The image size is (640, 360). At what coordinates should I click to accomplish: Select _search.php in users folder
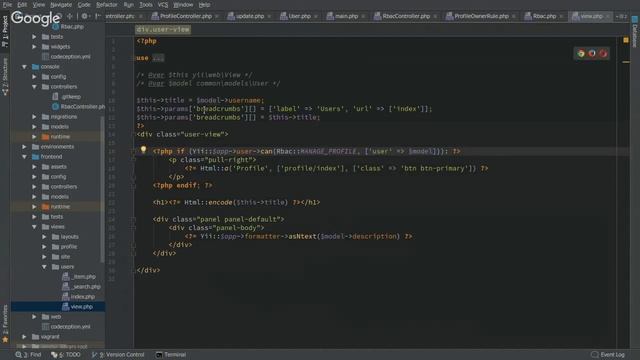click(x=81, y=287)
